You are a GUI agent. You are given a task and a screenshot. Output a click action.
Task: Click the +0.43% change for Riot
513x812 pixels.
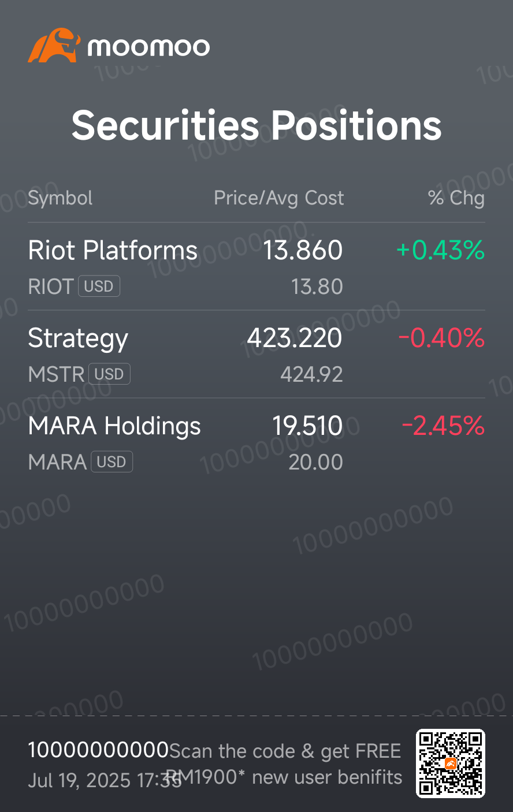[441, 250]
